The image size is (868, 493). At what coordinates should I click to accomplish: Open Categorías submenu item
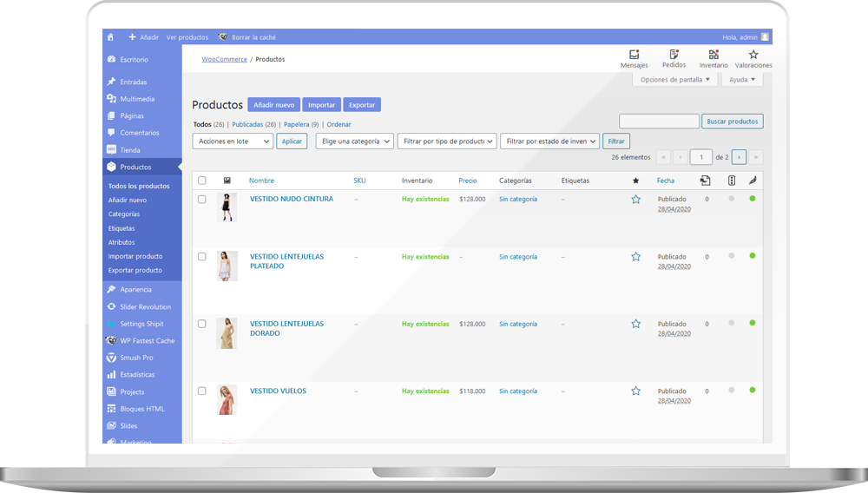click(x=124, y=214)
